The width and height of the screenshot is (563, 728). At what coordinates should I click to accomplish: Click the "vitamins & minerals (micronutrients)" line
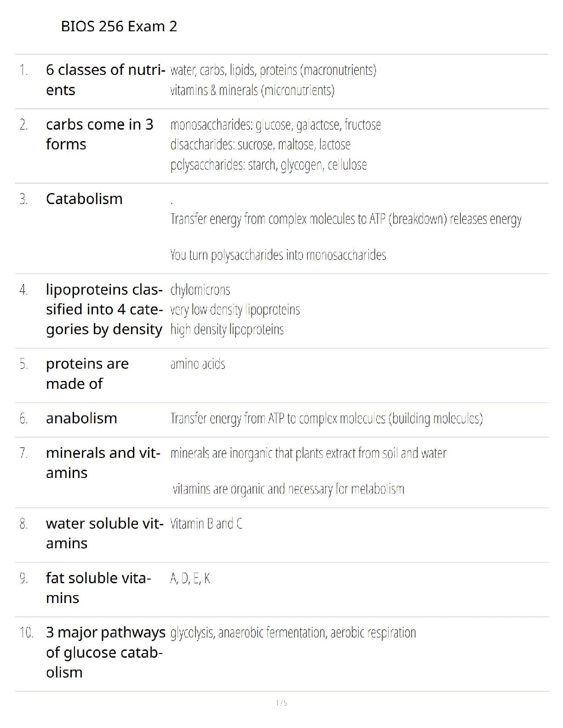(x=252, y=90)
